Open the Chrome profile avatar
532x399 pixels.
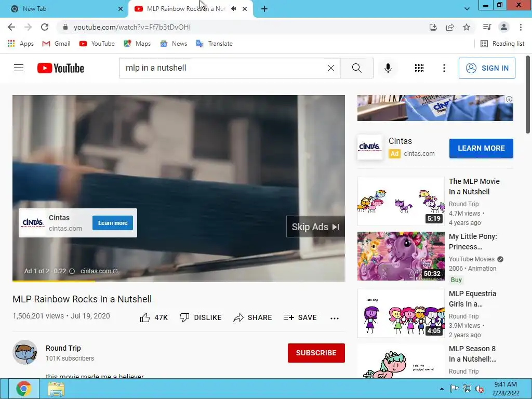[504, 27]
